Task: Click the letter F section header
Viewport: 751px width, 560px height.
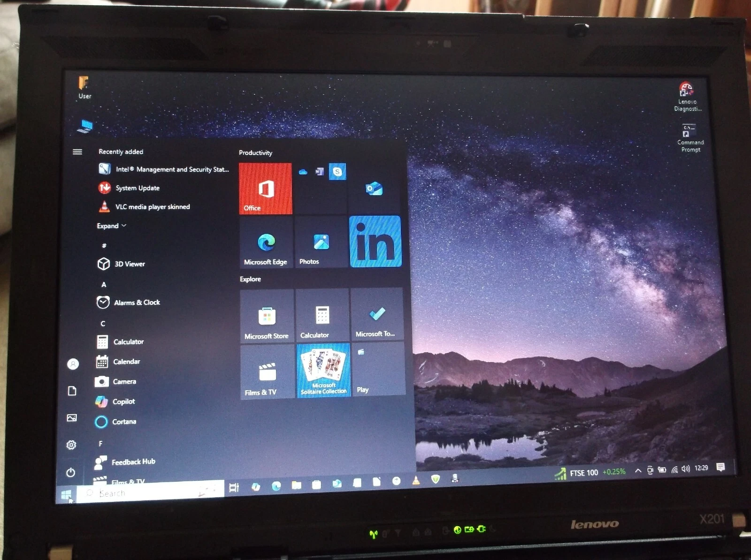Action: click(x=100, y=444)
